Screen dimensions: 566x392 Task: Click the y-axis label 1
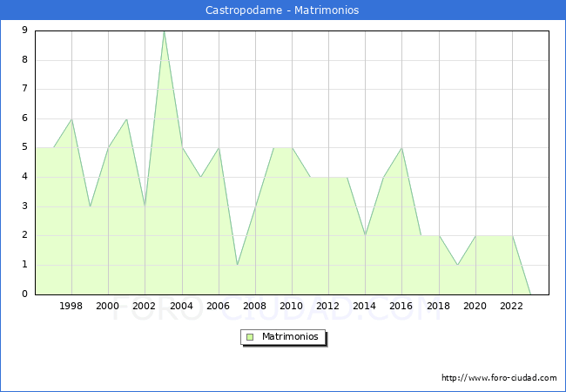point(25,265)
